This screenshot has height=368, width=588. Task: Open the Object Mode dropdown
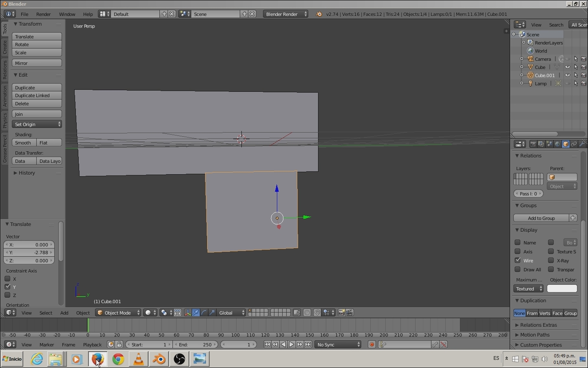tap(118, 313)
